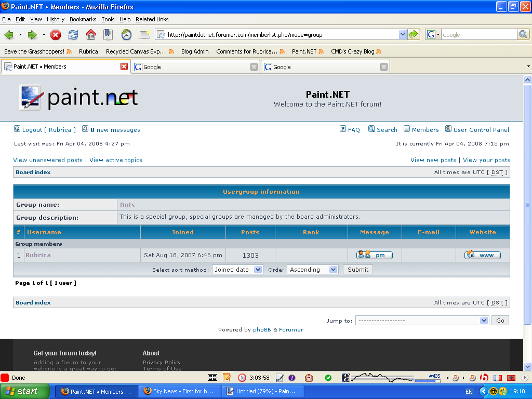
Task: Click the purple question mark status bar icon
Action: tap(292, 378)
